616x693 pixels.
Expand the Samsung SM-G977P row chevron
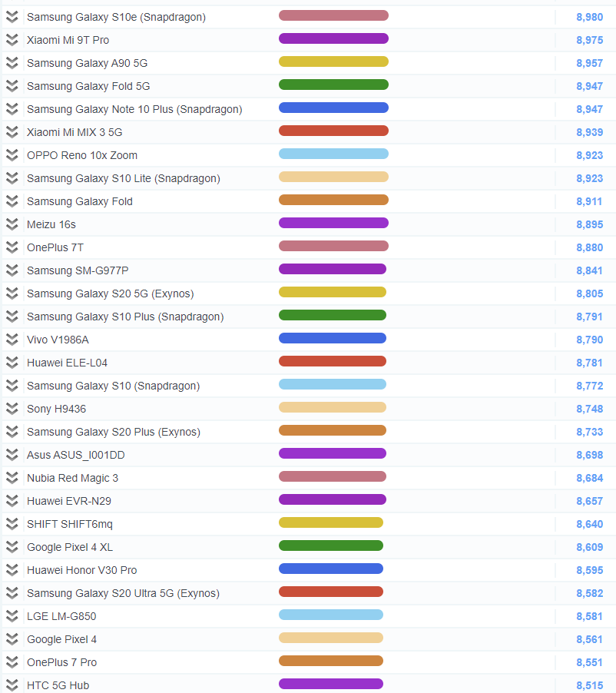12,270
